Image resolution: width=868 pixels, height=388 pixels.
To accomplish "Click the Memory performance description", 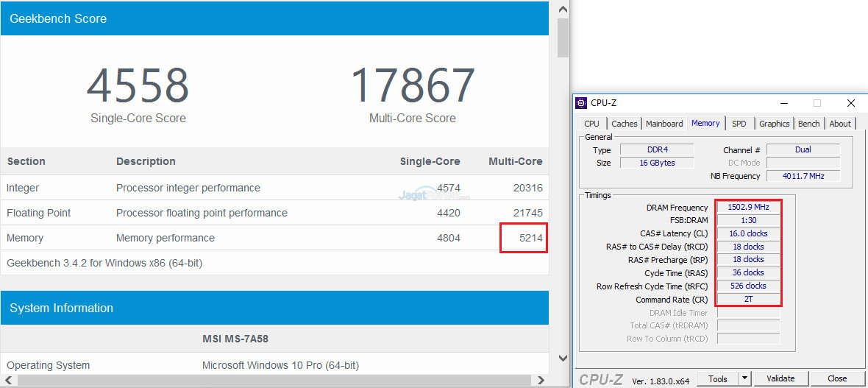I will [x=166, y=238].
